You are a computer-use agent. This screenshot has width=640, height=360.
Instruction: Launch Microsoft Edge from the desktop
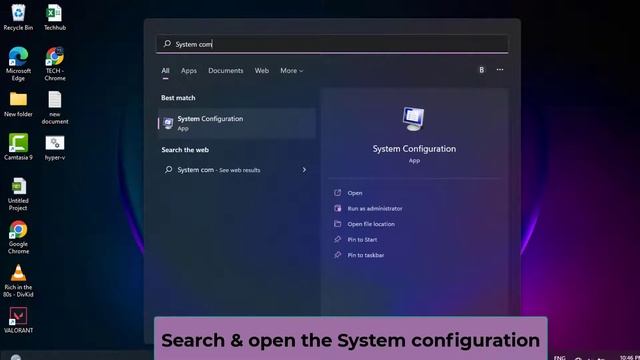[18, 63]
